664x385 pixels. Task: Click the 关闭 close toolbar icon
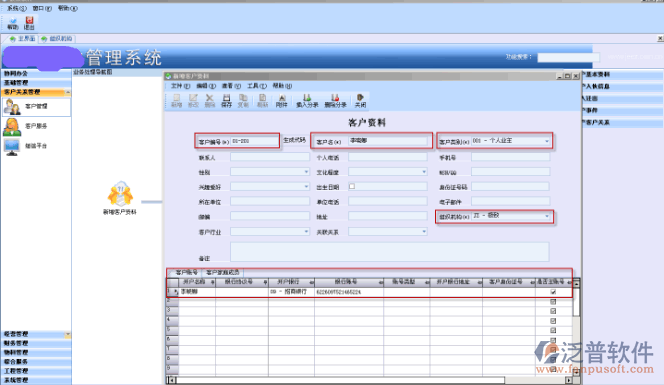coord(360,101)
